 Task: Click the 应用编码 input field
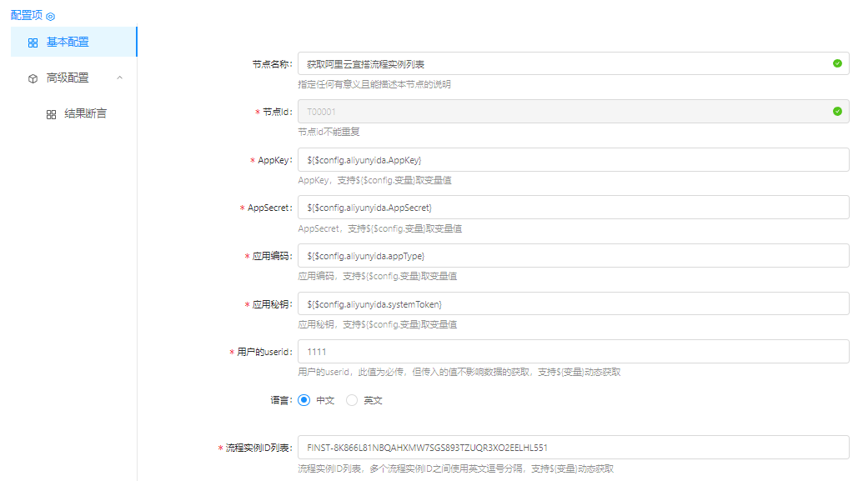(x=573, y=255)
